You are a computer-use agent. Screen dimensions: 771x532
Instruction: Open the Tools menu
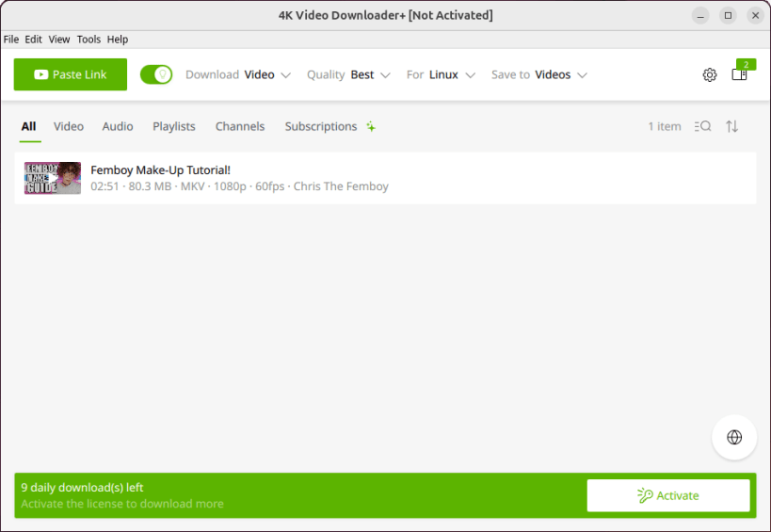click(x=88, y=40)
